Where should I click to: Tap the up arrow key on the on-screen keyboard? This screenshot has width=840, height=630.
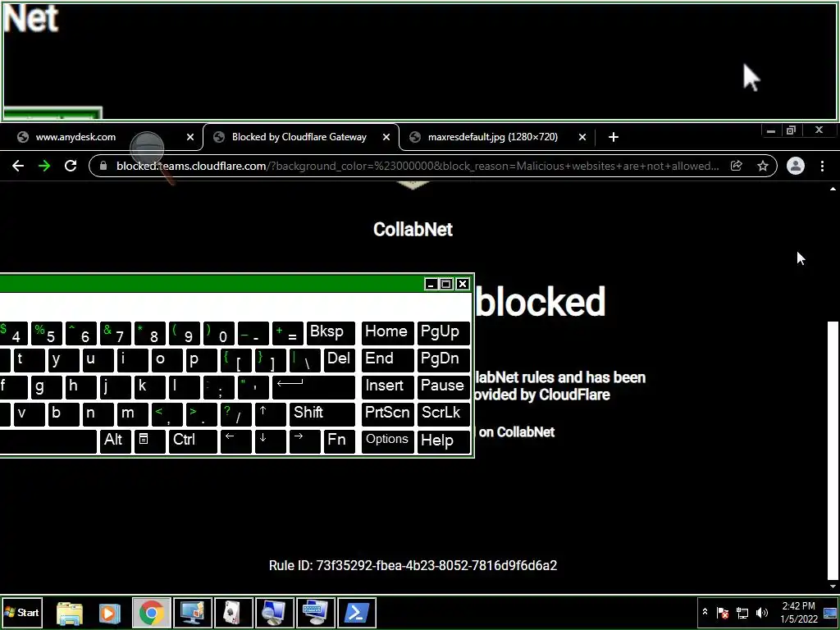tap(270, 414)
